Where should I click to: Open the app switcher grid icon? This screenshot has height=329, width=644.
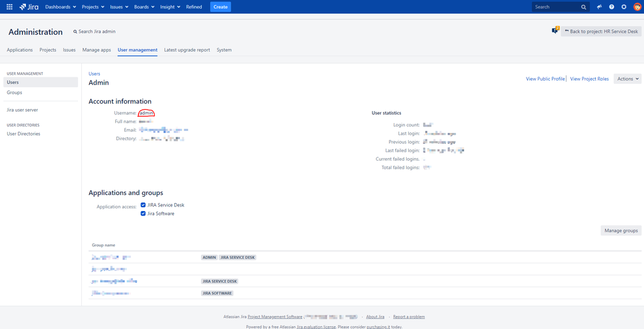coord(10,7)
